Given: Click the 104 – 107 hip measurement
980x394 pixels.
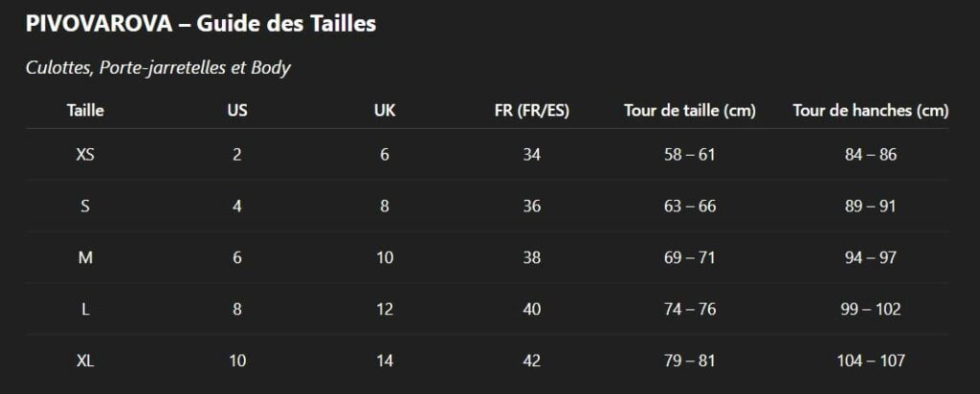Looking at the screenshot, I should tap(870, 361).
